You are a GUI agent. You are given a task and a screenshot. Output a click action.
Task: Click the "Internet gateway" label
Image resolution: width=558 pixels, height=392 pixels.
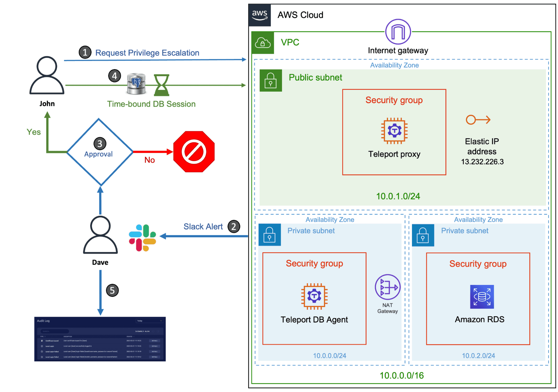[398, 51]
